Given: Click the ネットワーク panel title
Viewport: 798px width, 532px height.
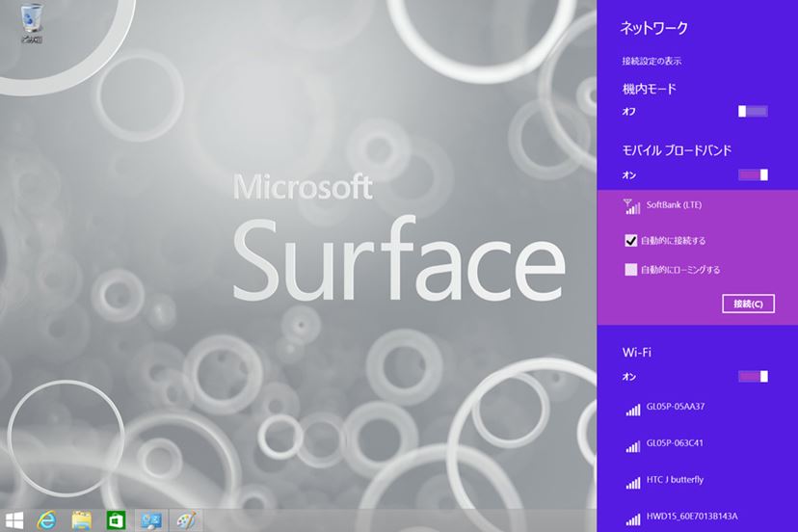Looking at the screenshot, I should (654, 28).
